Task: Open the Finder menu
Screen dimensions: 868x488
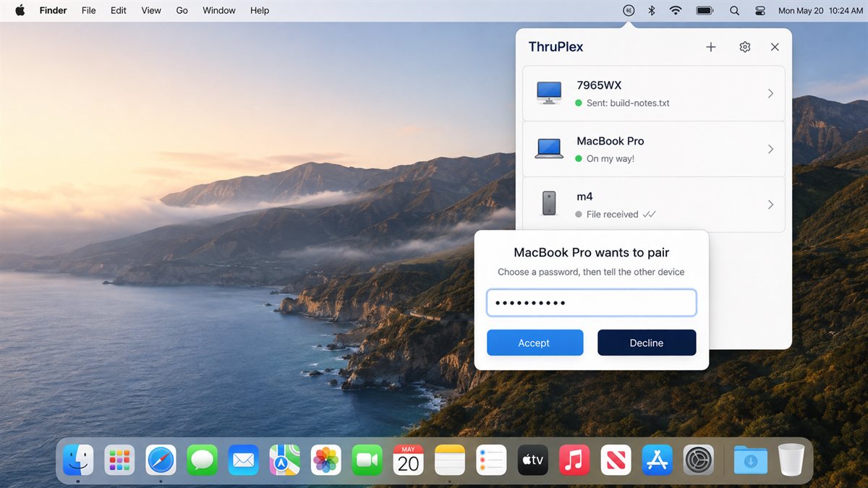Action: (54, 11)
